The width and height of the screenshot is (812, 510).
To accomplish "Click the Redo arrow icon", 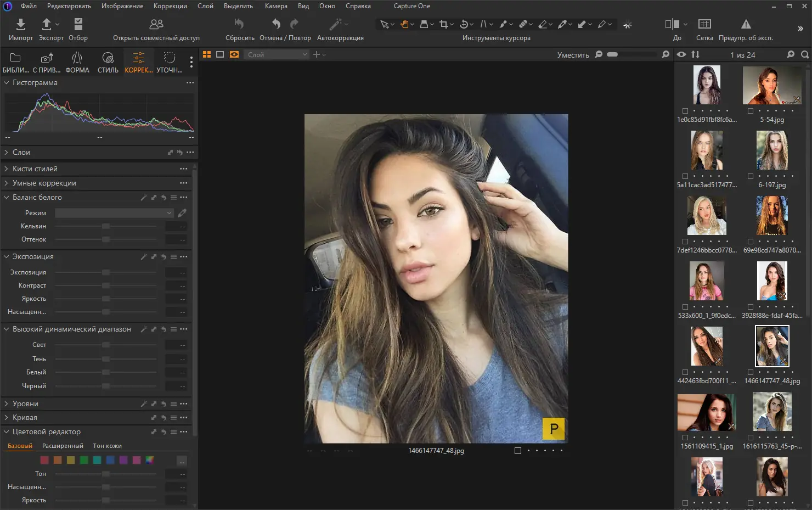I will [294, 24].
